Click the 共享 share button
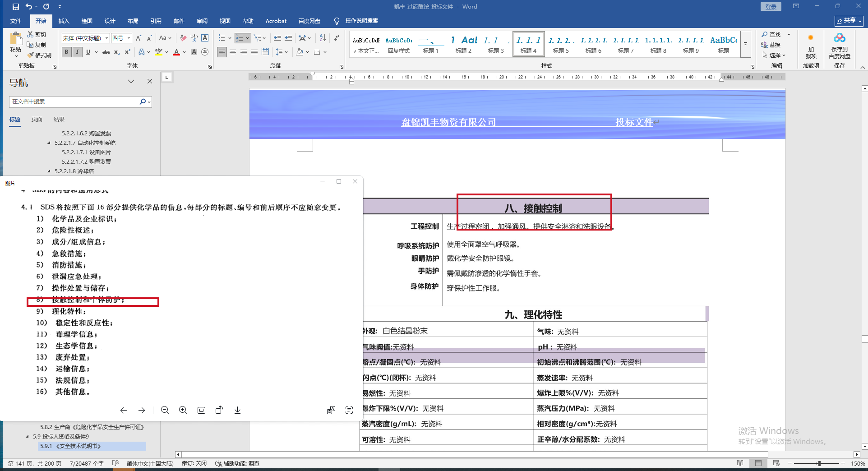This screenshot has width=868, height=471. pyautogui.click(x=849, y=21)
